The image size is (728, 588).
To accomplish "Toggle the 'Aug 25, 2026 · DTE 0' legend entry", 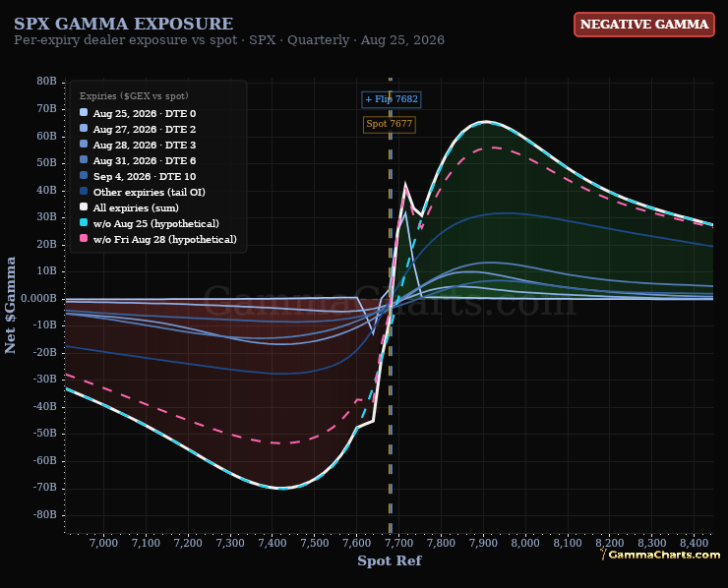I will point(138,113).
